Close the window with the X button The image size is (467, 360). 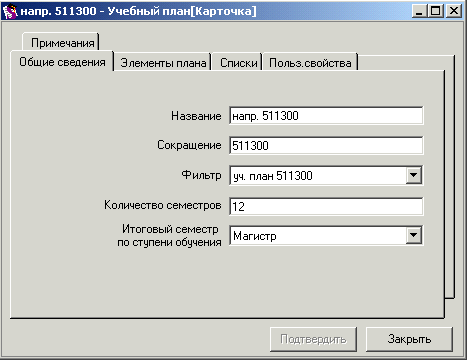coord(454,11)
